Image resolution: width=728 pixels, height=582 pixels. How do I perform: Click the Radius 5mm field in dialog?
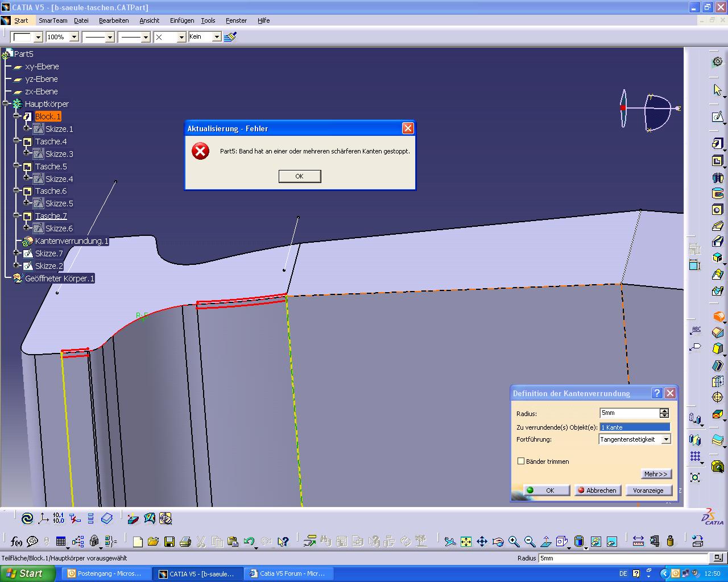pyautogui.click(x=630, y=413)
